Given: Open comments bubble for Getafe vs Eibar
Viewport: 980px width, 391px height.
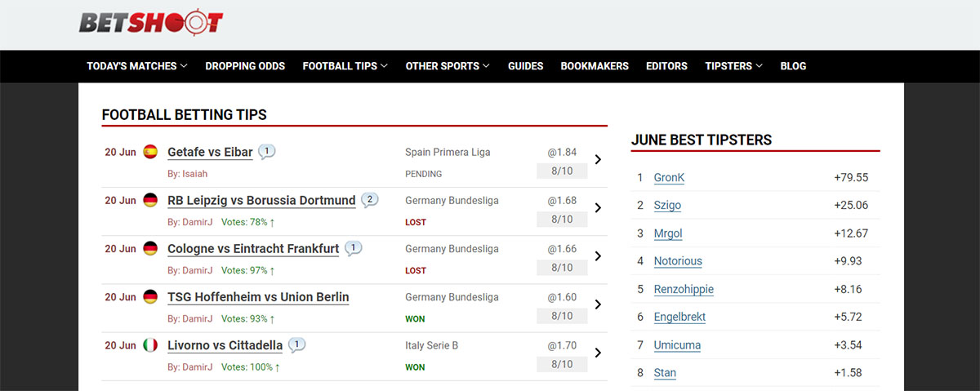Looking at the screenshot, I should (266, 151).
